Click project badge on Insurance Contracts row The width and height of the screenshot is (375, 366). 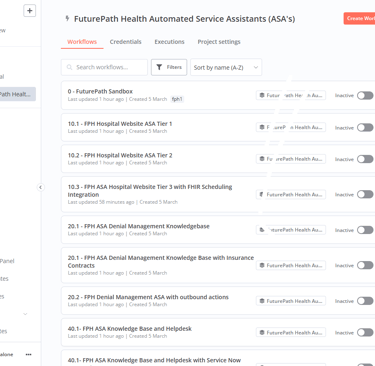tap(291, 265)
